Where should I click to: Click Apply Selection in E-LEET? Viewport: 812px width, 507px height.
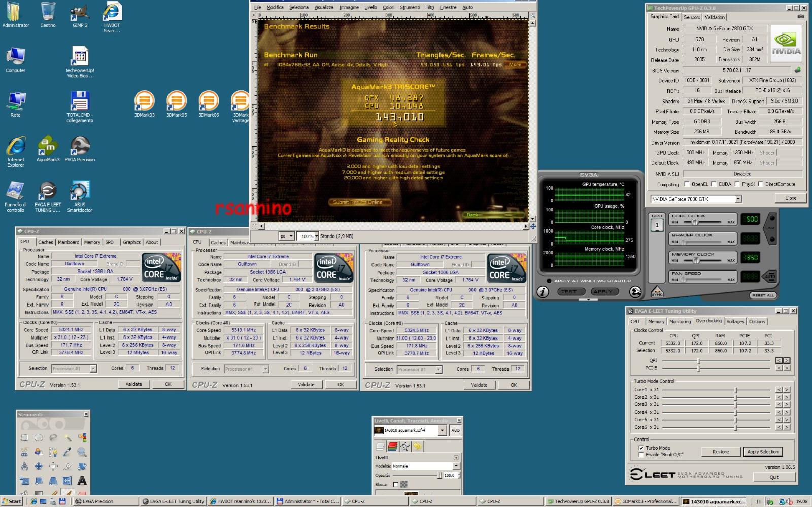click(763, 452)
